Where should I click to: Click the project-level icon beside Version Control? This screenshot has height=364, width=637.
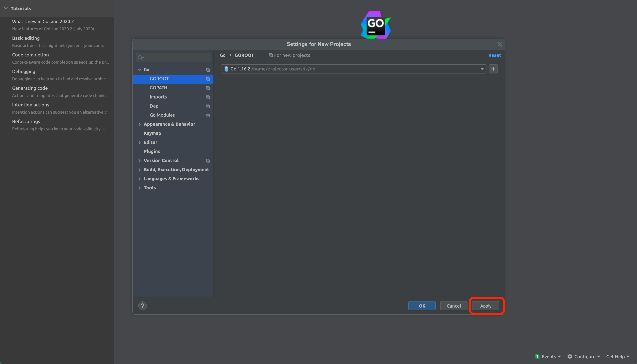click(x=208, y=161)
